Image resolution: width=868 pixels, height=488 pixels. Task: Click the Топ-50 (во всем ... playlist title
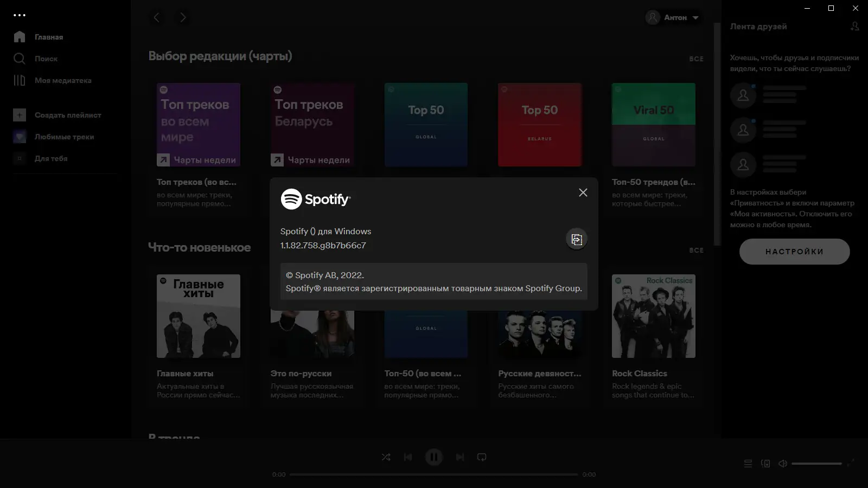pos(423,374)
